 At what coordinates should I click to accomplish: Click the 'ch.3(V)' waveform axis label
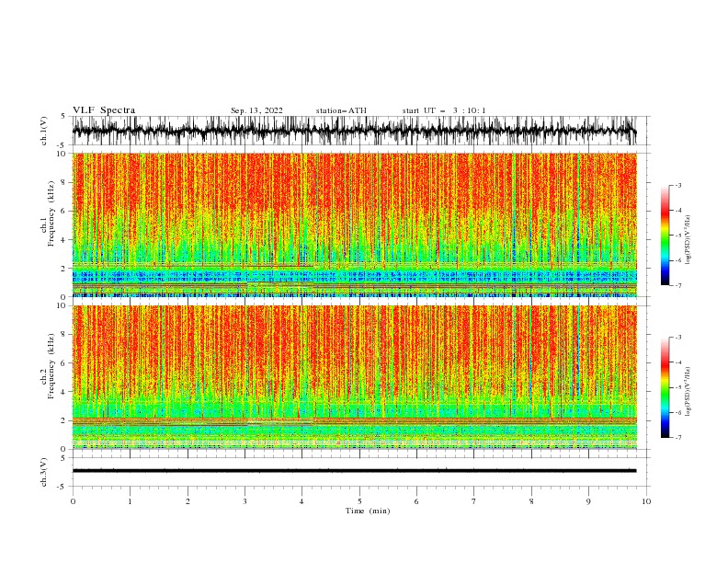point(44,472)
